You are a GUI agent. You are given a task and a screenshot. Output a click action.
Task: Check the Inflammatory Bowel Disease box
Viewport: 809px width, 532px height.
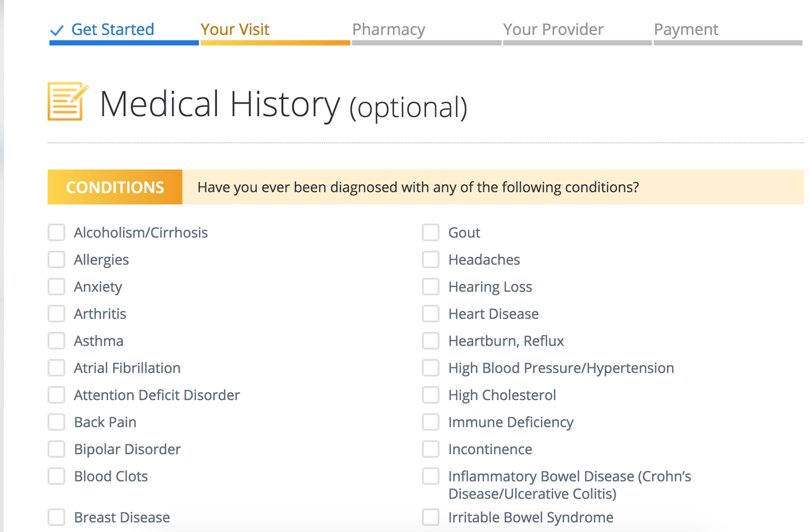(431, 476)
